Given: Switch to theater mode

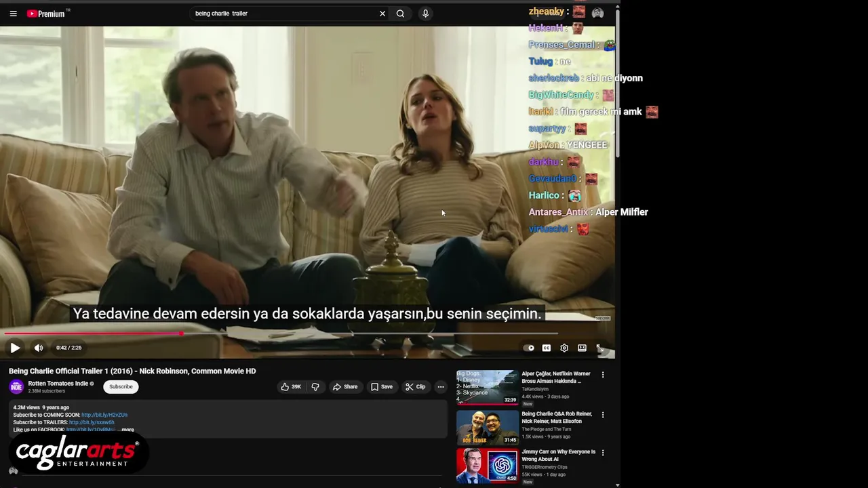Looking at the screenshot, I should 582,348.
